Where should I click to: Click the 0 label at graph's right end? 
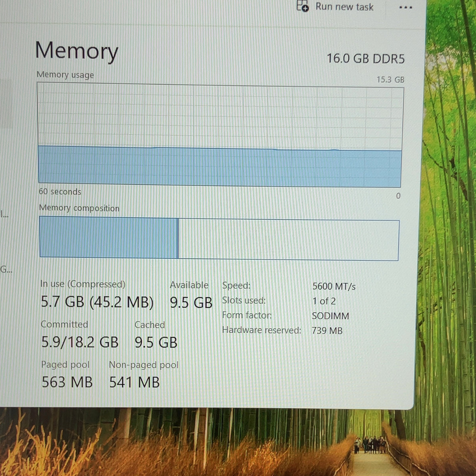[398, 196]
